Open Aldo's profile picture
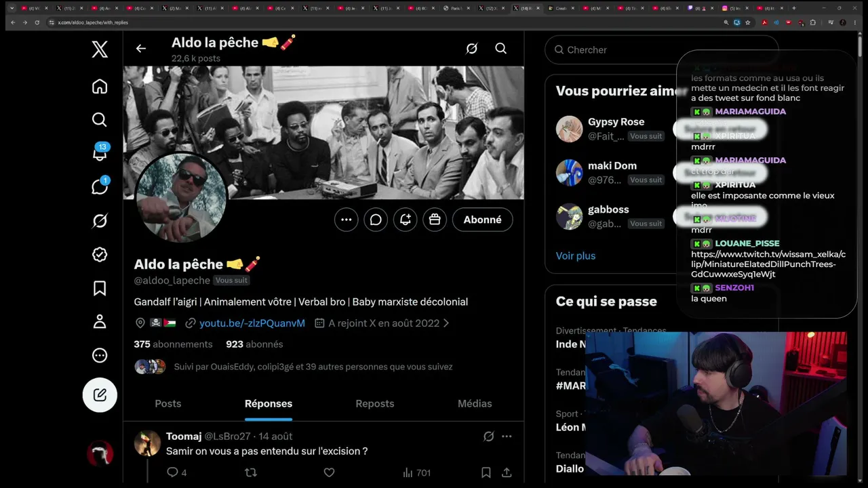This screenshot has height=488, width=868. 180,197
